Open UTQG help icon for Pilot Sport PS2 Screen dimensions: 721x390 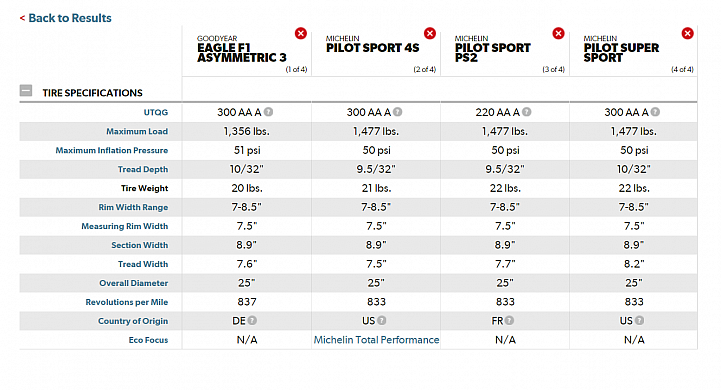coord(527,112)
